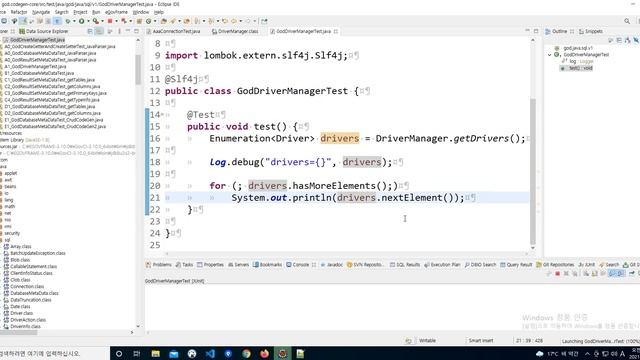Maximize the Package Explorer panel

coord(136,31)
